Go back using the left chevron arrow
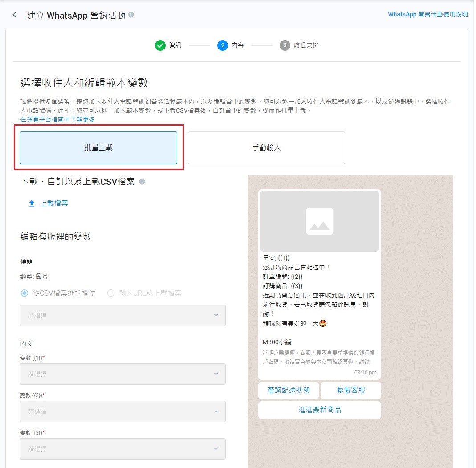This screenshot has width=476, height=468. pos(14,15)
